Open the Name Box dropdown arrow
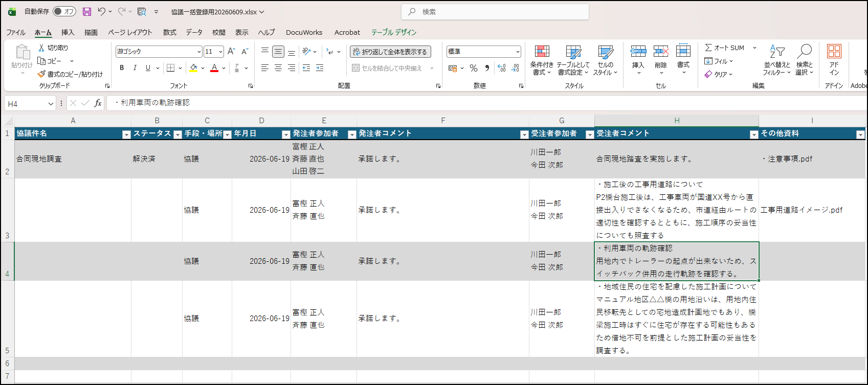This screenshot has width=868, height=385. click(51, 104)
